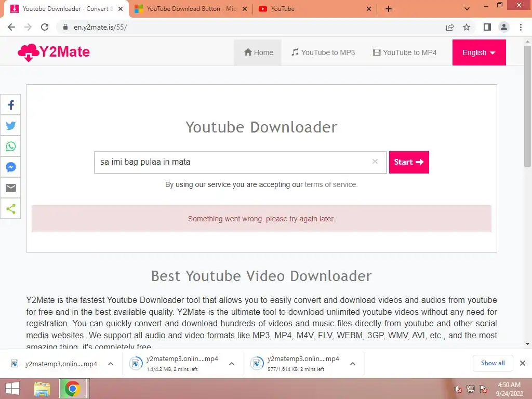Reload the current page
The height and width of the screenshot is (399, 532).
tap(45, 27)
